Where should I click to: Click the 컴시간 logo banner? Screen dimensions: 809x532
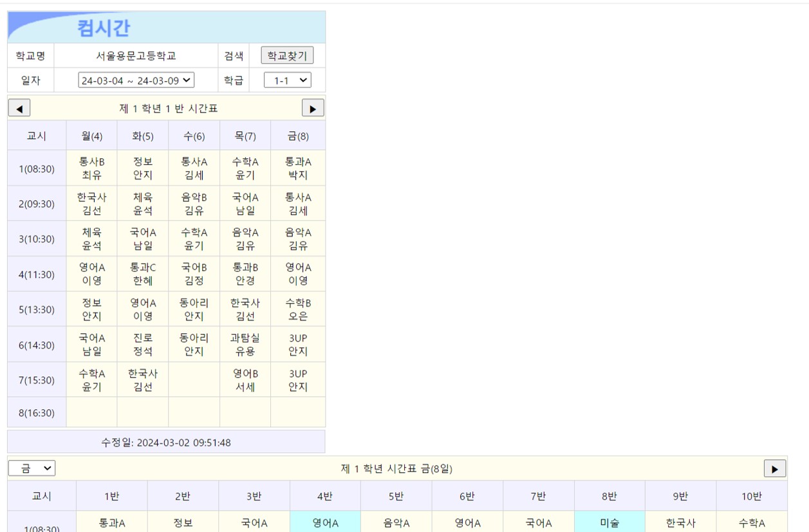tap(167, 28)
